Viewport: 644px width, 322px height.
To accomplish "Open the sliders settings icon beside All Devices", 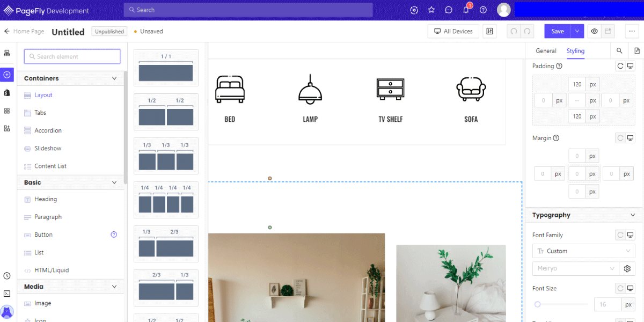I will (x=489, y=31).
